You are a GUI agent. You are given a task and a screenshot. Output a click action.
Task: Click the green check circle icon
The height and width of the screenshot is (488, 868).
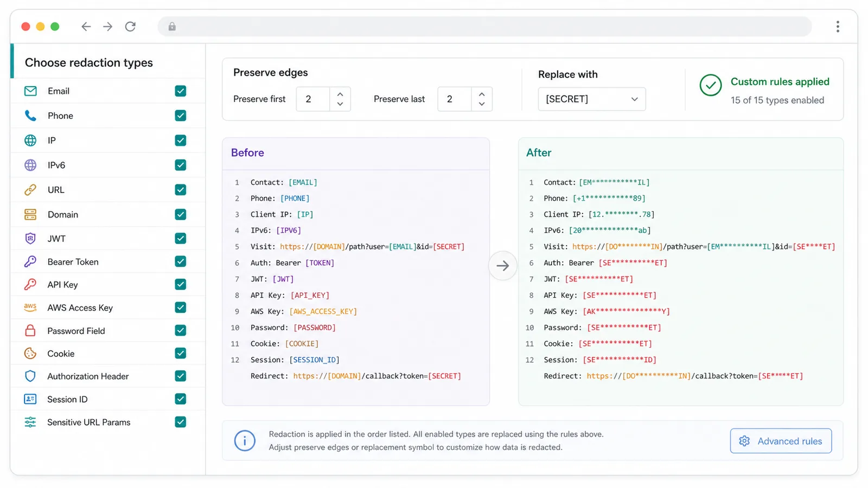tap(710, 85)
